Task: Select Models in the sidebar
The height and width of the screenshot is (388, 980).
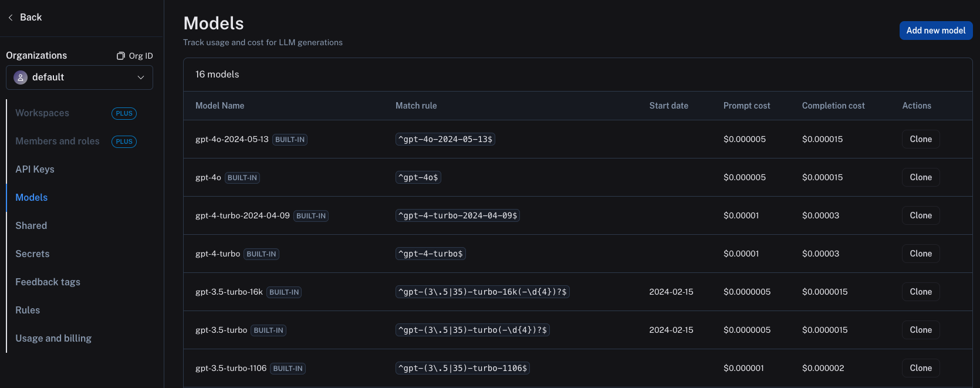Action: point(32,197)
